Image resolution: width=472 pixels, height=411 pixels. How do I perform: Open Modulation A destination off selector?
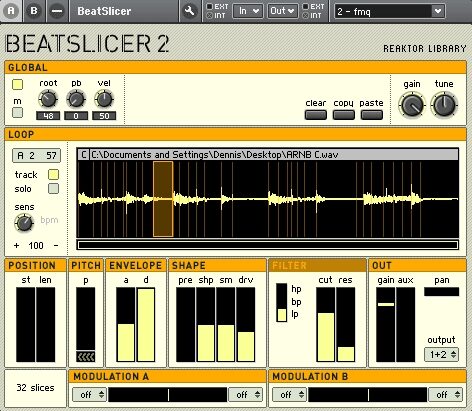click(x=245, y=395)
